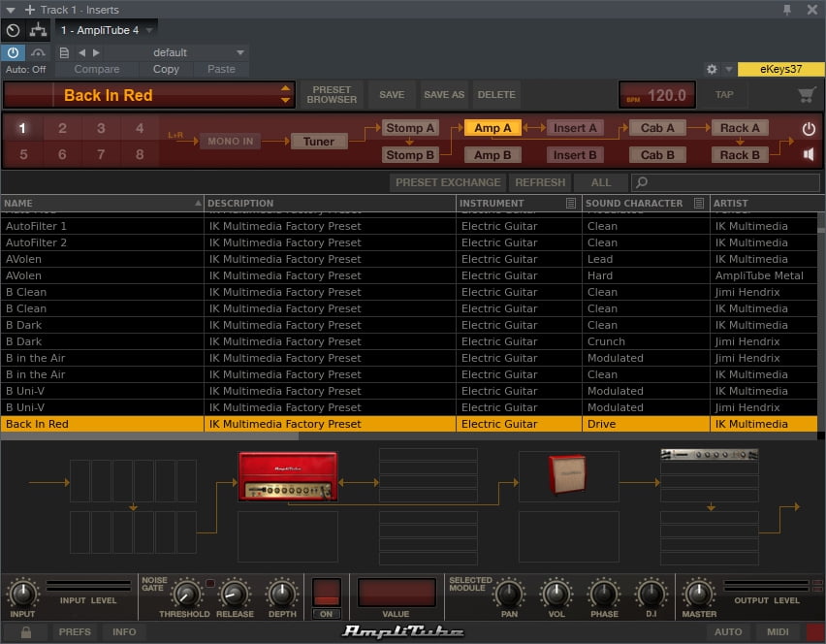Image resolution: width=826 pixels, height=644 pixels.
Task: Expand the arrow beside the gear icon
Action: (728, 69)
